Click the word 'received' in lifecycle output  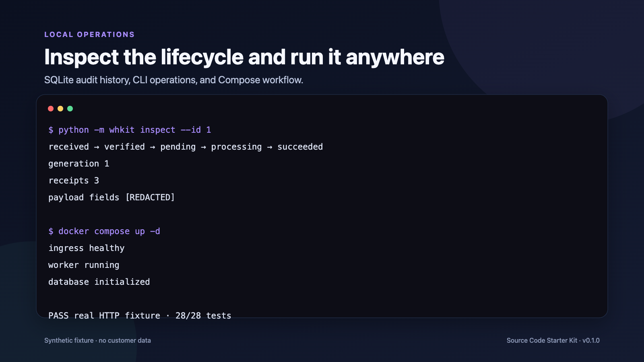coord(69,147)
